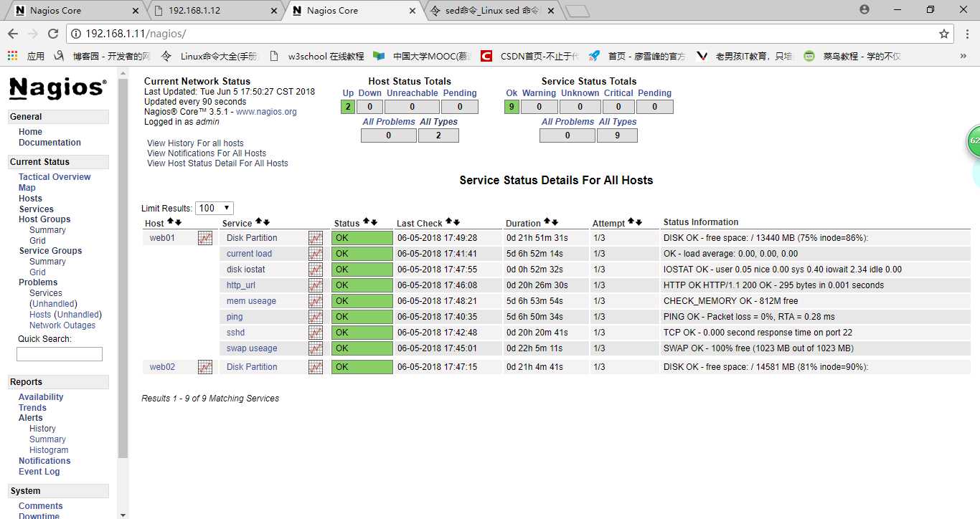Image resolution: width=980 pixels, height=519 pixels.
Task: Show more bookmarks with the chevron
Action: click(x=963, y=56)
